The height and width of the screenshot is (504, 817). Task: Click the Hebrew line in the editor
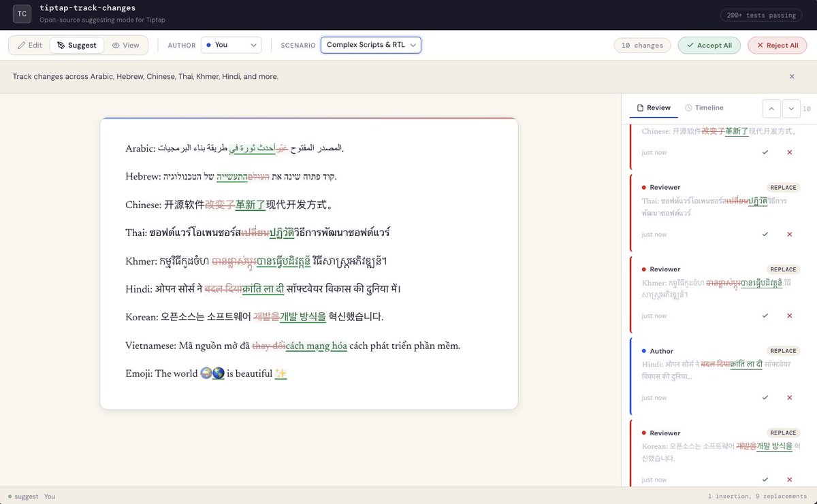231,177
